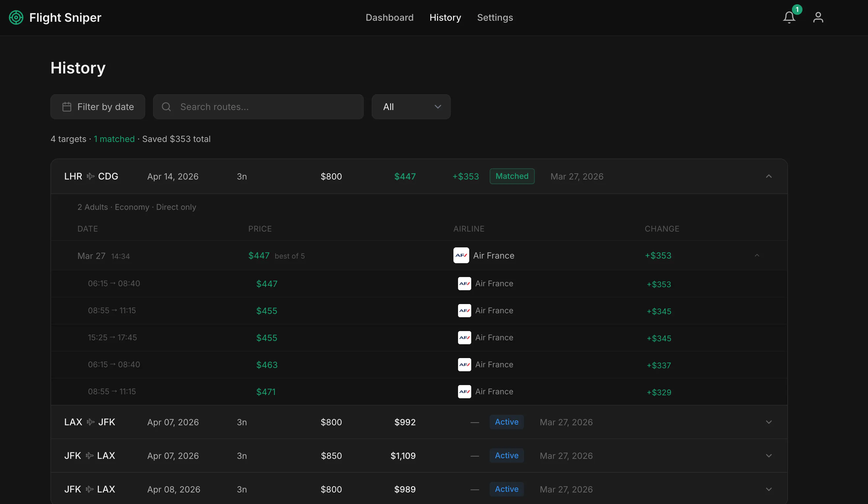Click the best of 5 label
The height and width of the screenshot is (504, 868).
290,256
